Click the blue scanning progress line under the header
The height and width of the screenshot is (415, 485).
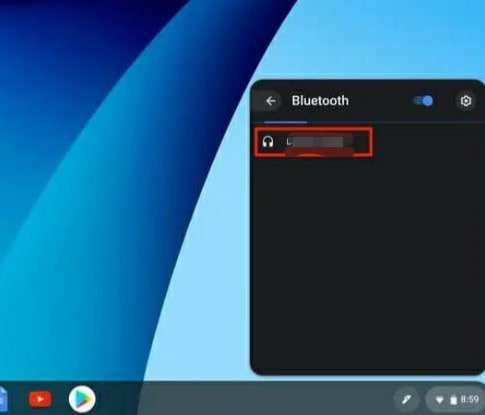pyautogui.click(x=286, y=122)
